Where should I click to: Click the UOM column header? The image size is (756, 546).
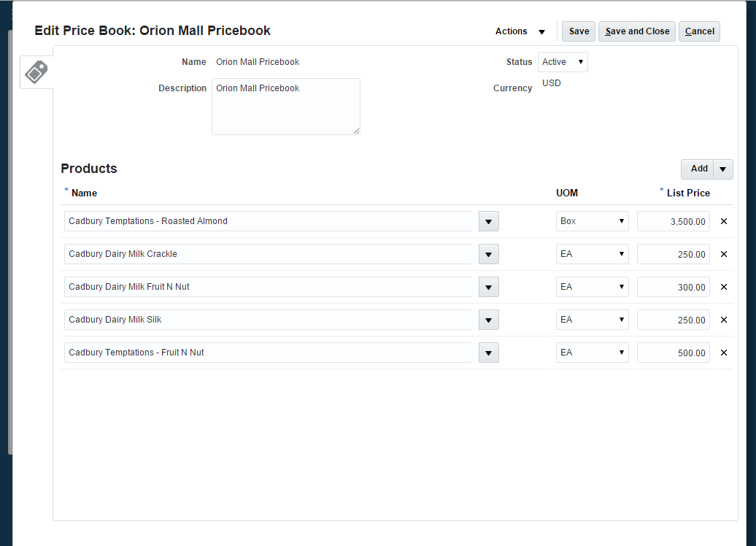point(566,193)
